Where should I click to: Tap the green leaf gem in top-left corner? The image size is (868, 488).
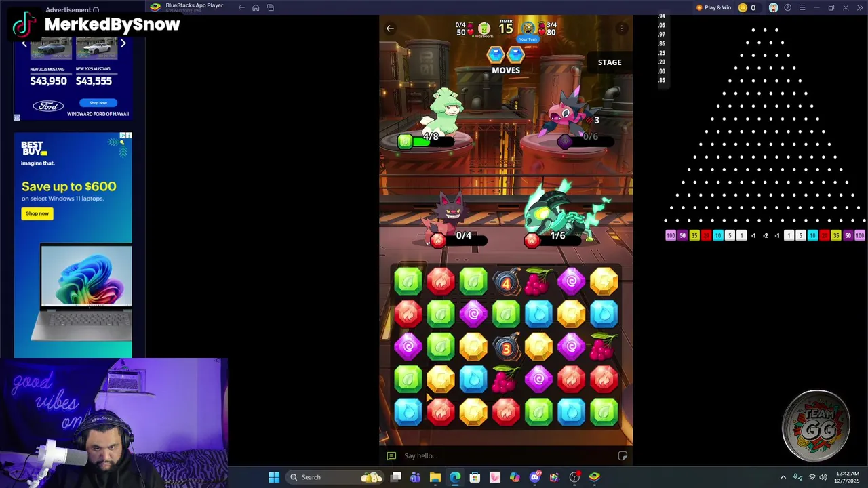(408, 281)
